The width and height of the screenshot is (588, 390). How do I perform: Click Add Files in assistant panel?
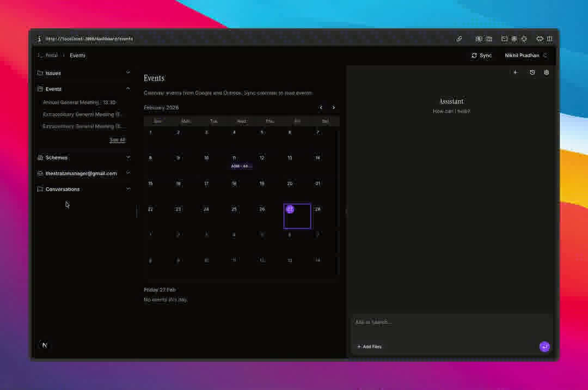[x=369, y=347]
